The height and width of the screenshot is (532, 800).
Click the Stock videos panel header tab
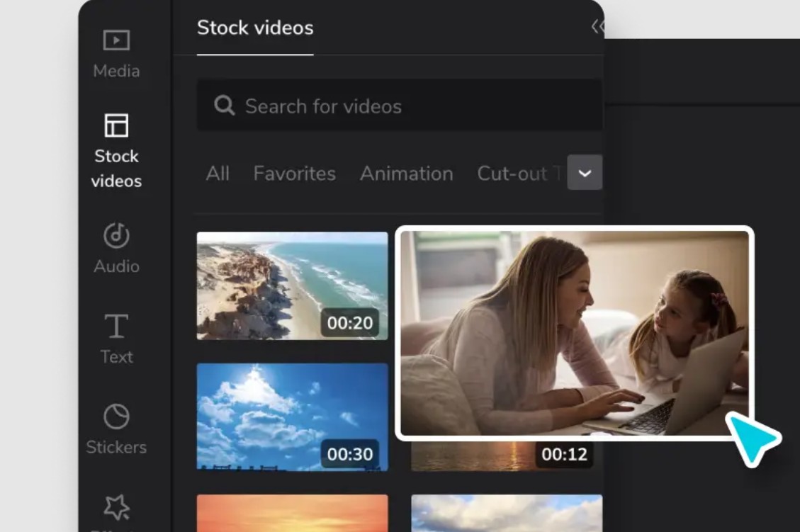(255, 28)
